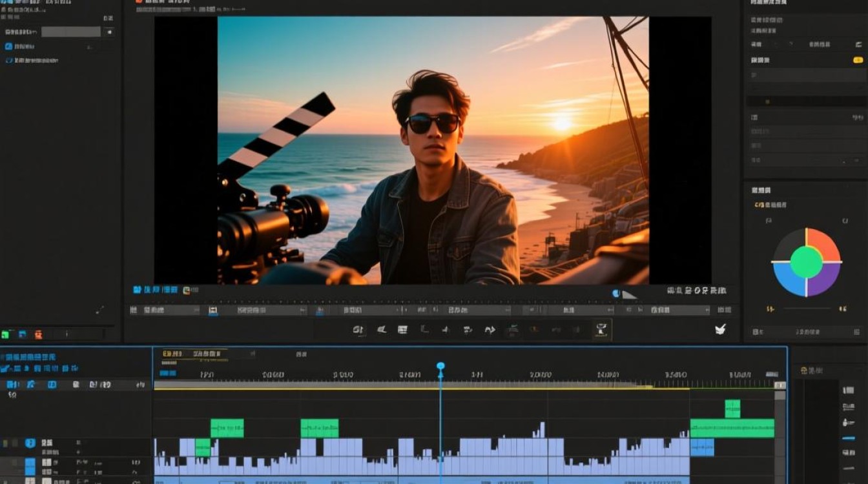Viewport: 868px width, 484px height.
Task: Select the long green clip at the timeline's right
Action: (732, 428)
